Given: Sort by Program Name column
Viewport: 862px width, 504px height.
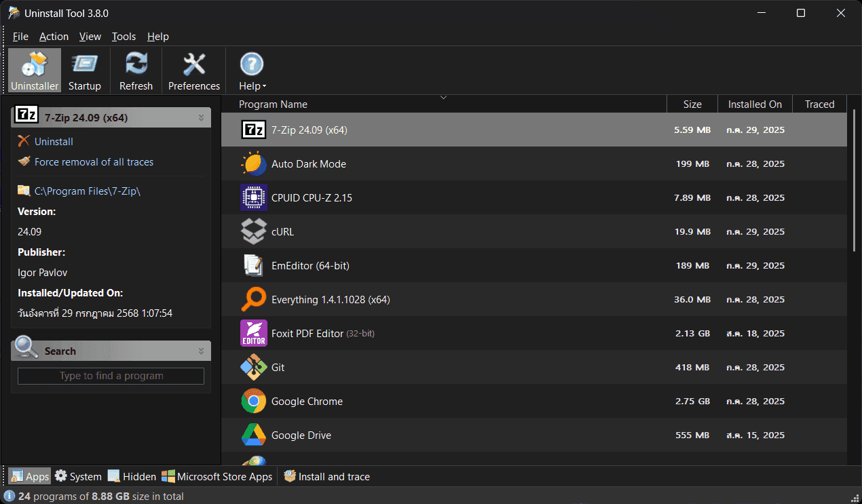Looking at the screenshot, I should click(443, 104).
